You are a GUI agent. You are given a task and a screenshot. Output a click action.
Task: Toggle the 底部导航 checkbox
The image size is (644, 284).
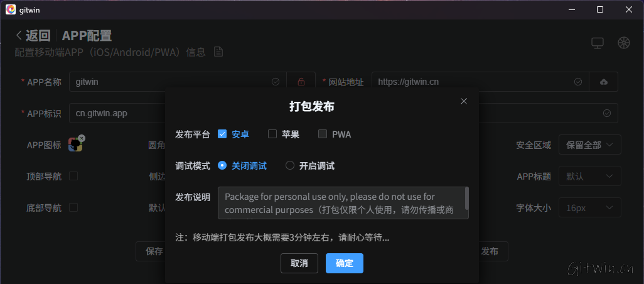73,207
